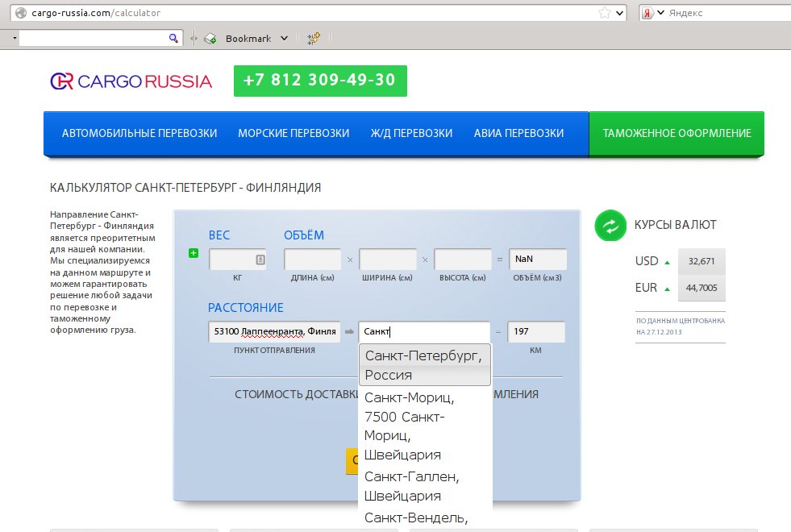
Task: Click По данным Центробанка date note
Action: point(681,326)
